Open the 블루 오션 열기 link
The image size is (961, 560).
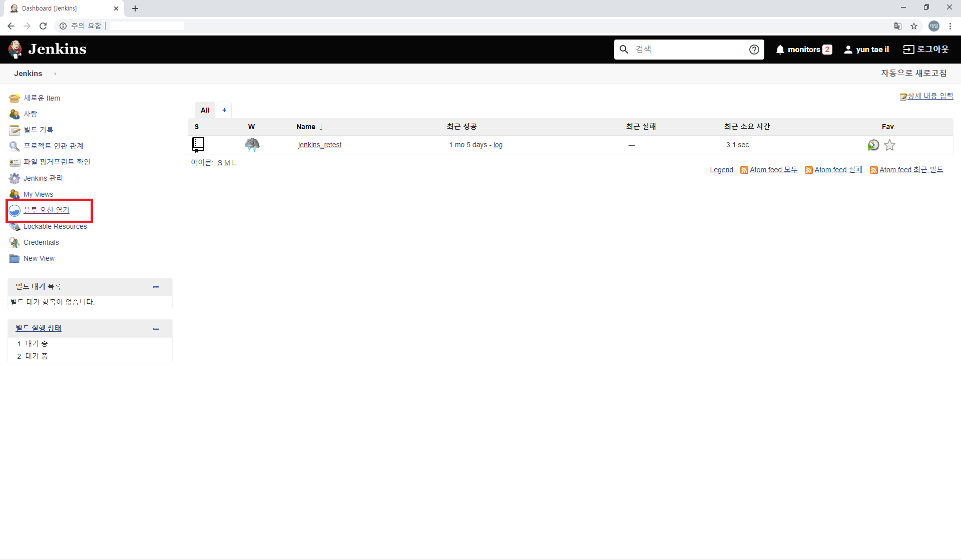(x=47, y=210)
